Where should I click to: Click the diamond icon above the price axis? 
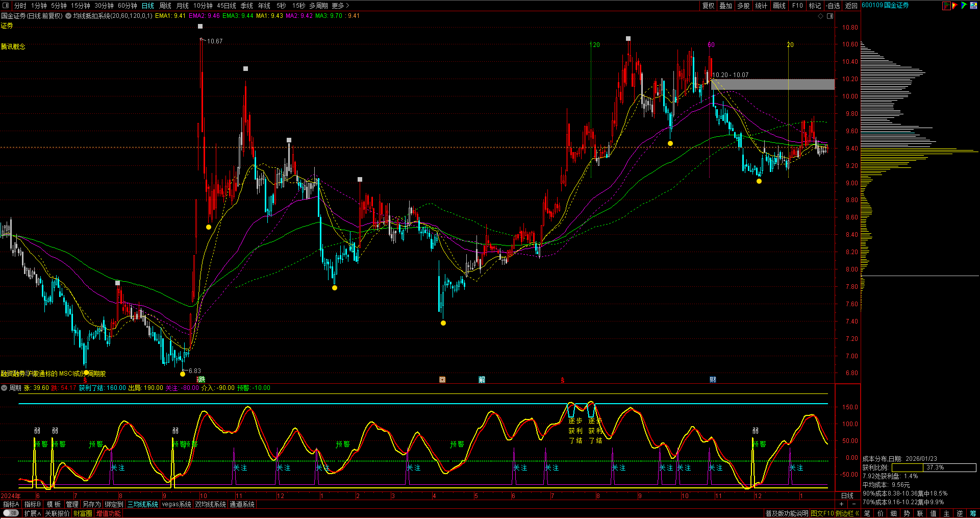coord(821,16)
